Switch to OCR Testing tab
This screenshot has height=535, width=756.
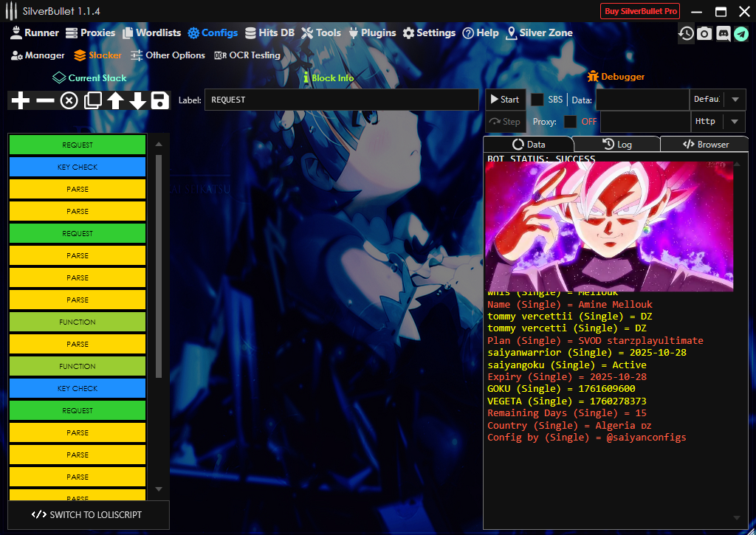pyautogui.click(x=247, y=55)
